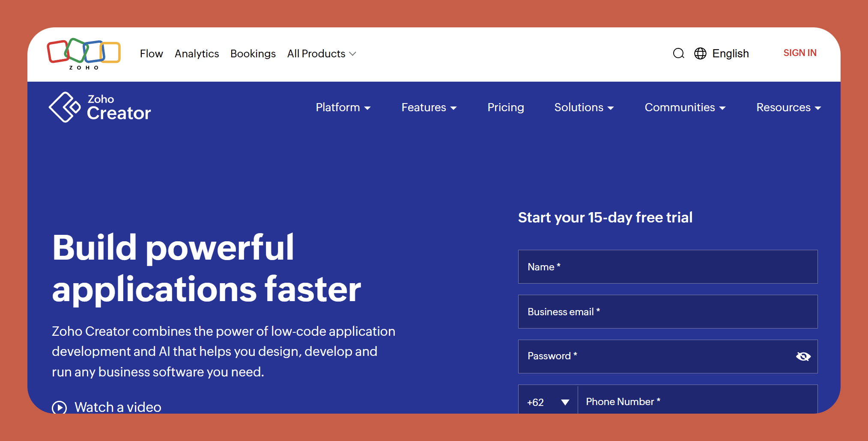Click the play icon beside Watch a video
The height and width of the screenshot is (441, 868).
[59, 407]
